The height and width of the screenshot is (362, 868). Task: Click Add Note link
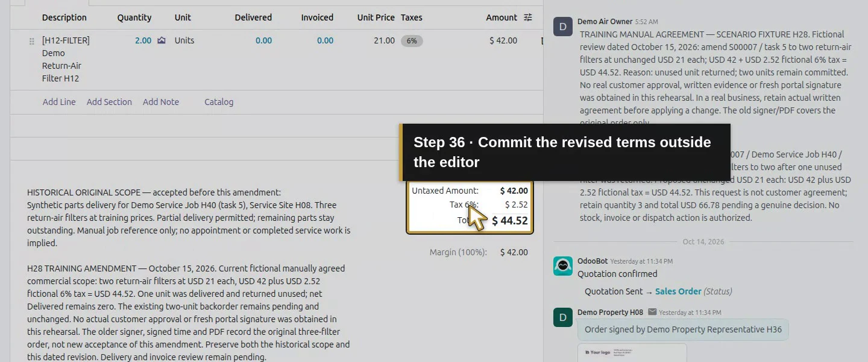point(161,102)
